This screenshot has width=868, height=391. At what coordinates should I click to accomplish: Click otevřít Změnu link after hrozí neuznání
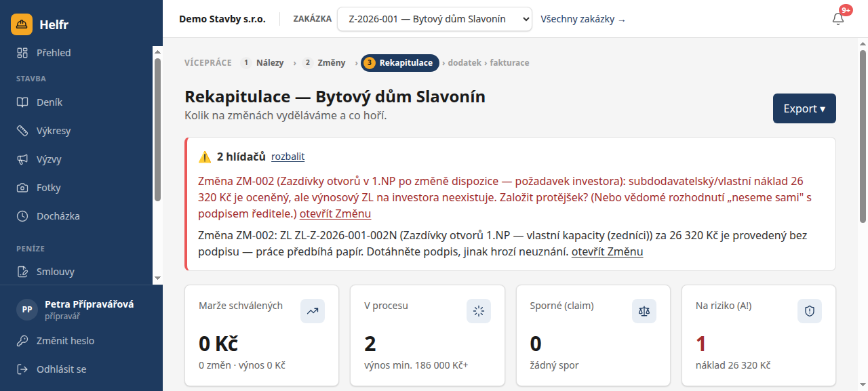(x=607, y=251)
